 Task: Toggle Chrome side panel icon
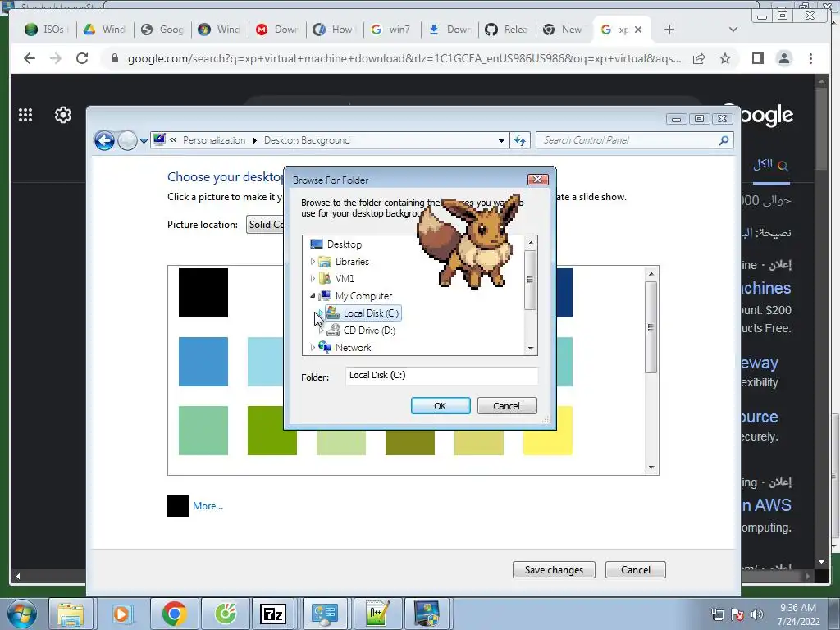(757, 58)
